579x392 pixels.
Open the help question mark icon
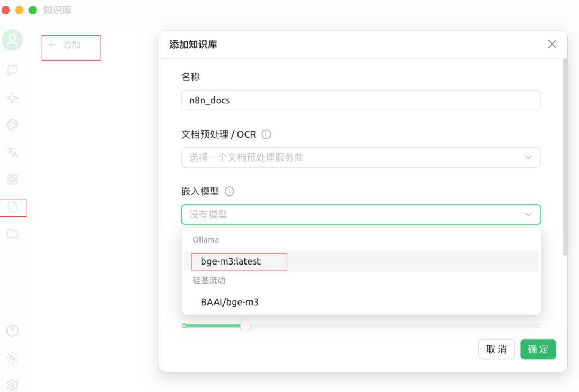(x=12, y=330)
